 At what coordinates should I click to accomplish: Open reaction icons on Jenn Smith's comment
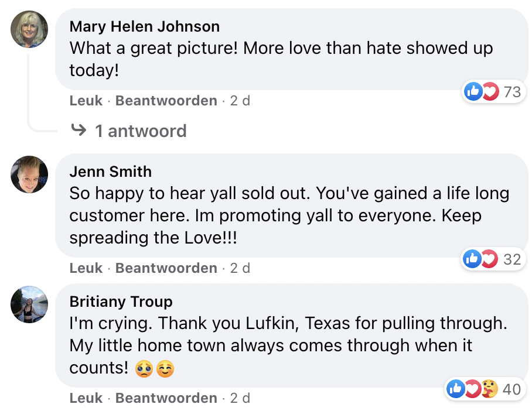click(x=481, y=259)
